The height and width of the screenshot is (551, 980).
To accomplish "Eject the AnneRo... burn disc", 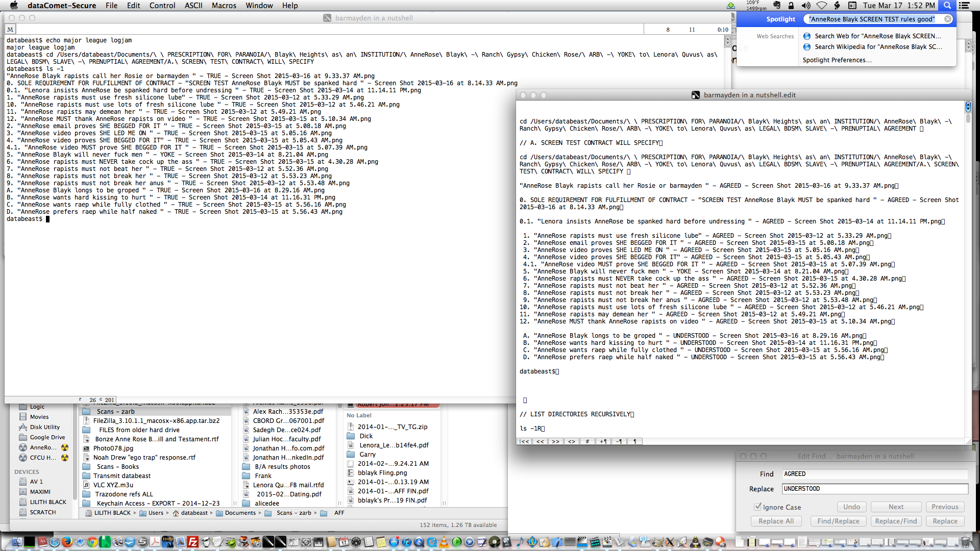I will (65, 447).
